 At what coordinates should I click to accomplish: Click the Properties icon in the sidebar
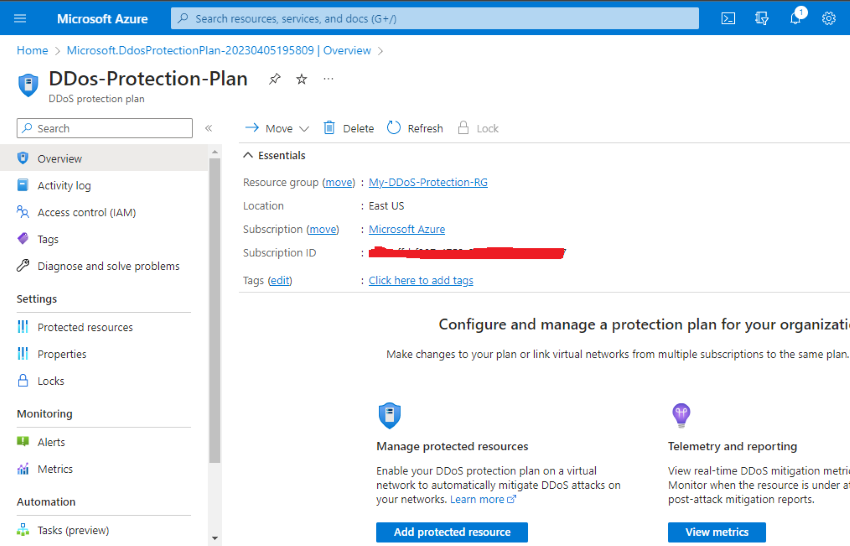(23, 354)
